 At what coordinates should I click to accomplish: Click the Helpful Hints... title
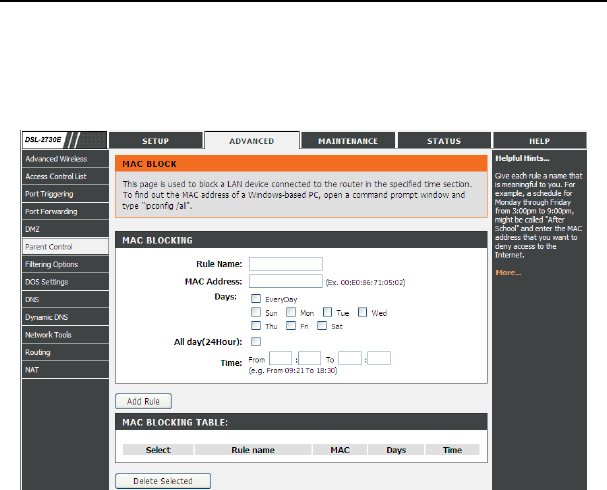tap(522, 158)
